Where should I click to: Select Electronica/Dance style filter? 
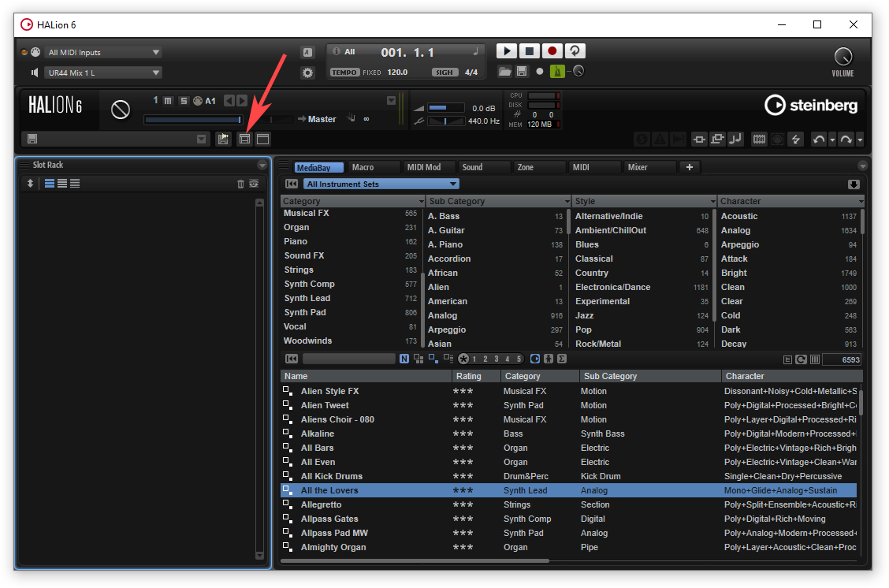[642, 287]
